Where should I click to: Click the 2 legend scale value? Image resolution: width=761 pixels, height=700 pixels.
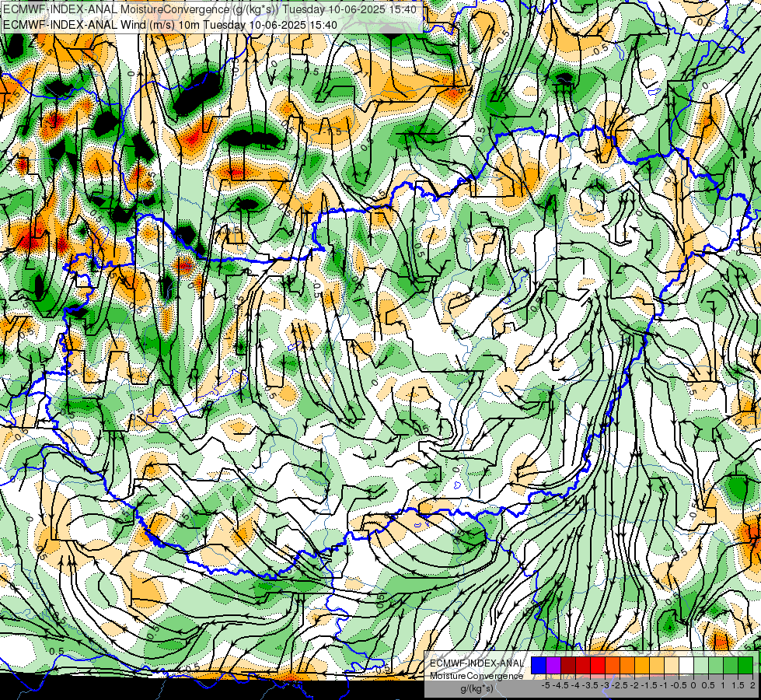coord(752,685)
